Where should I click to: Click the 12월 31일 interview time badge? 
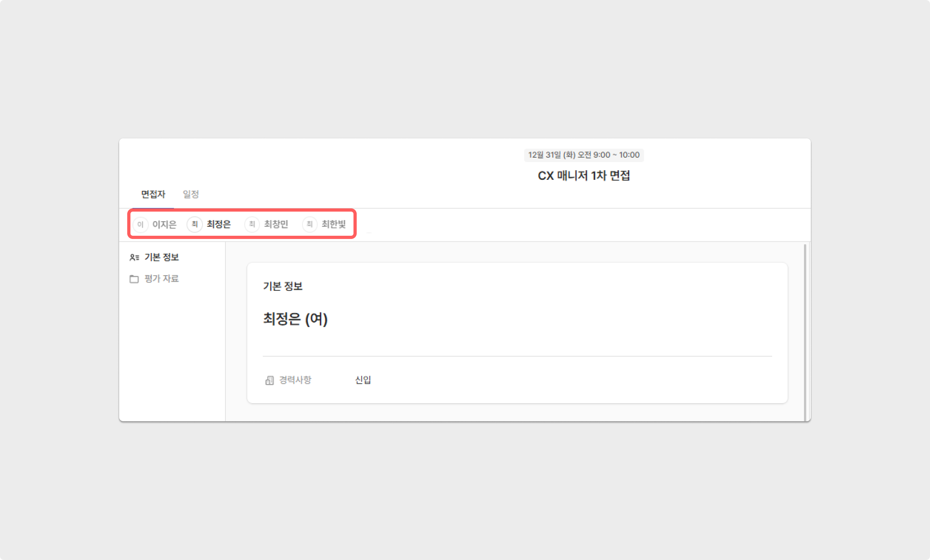[x=584, y=155]
